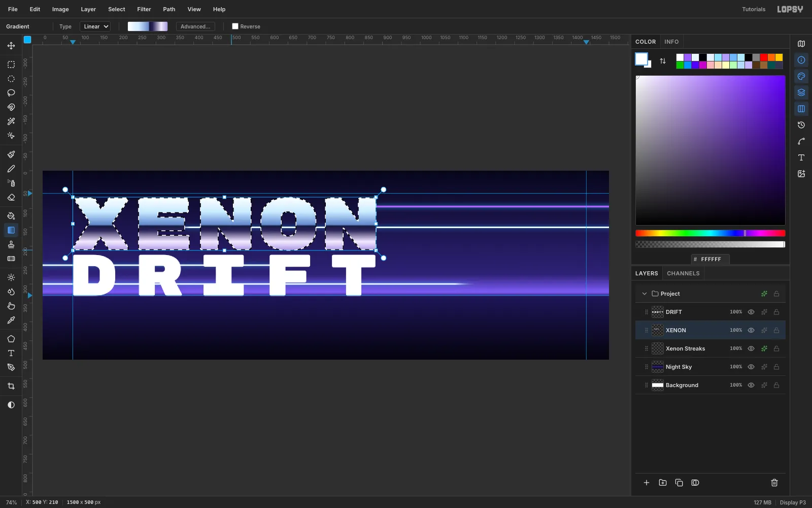Screen dimensions: 812x508
Task: Add a new layer with plus icon
Action: (647, 483)
